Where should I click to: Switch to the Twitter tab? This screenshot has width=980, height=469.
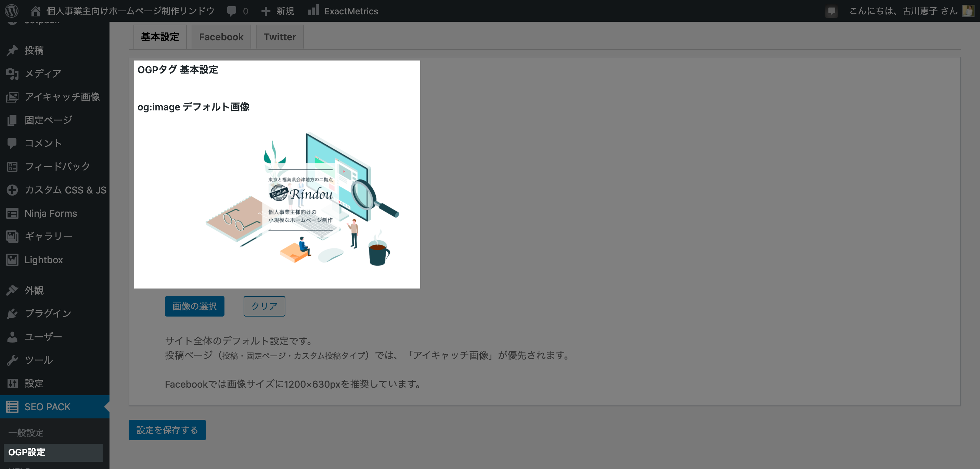(x=280, y=37)
